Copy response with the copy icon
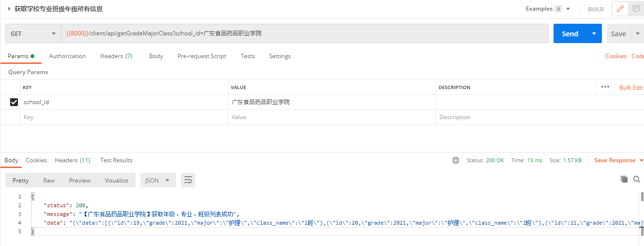 624,180
